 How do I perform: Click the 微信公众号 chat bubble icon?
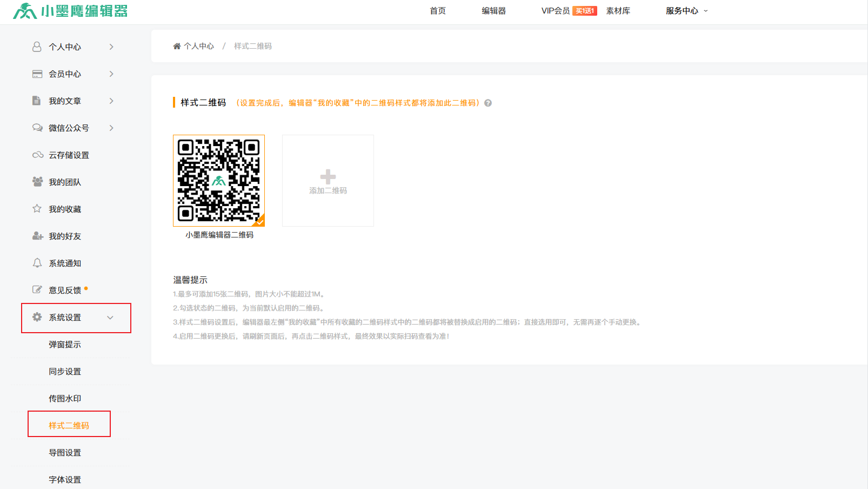coord(37,128)
